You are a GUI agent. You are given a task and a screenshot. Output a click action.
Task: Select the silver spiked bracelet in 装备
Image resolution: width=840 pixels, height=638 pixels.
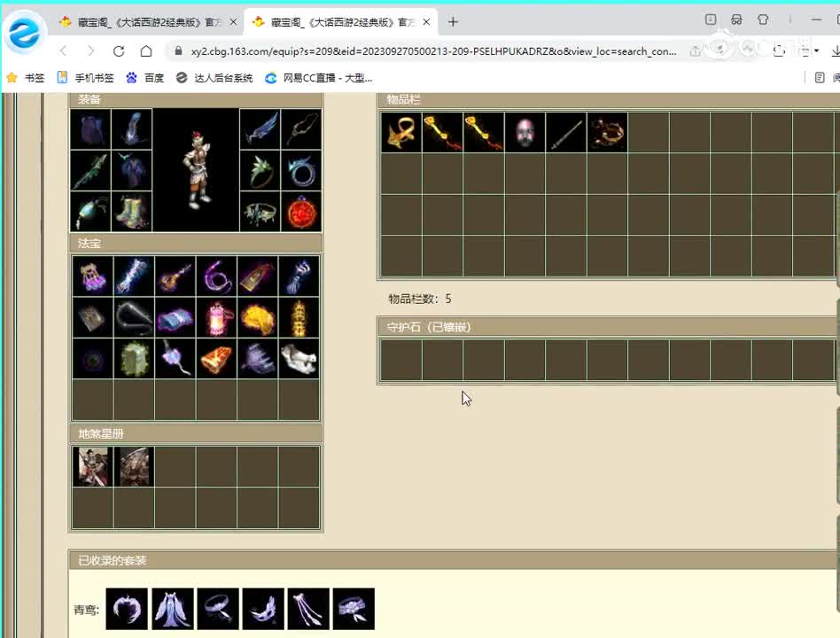coord(260,212)
